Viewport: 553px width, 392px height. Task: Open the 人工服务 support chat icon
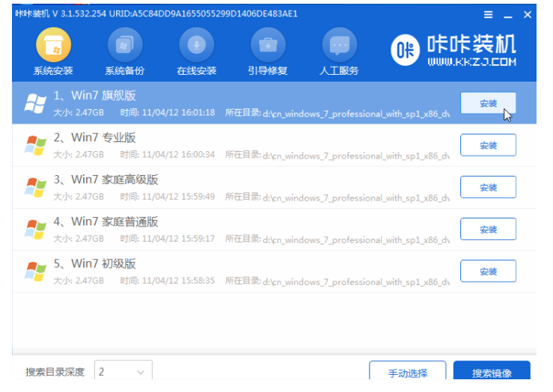[x=339, y=45]
